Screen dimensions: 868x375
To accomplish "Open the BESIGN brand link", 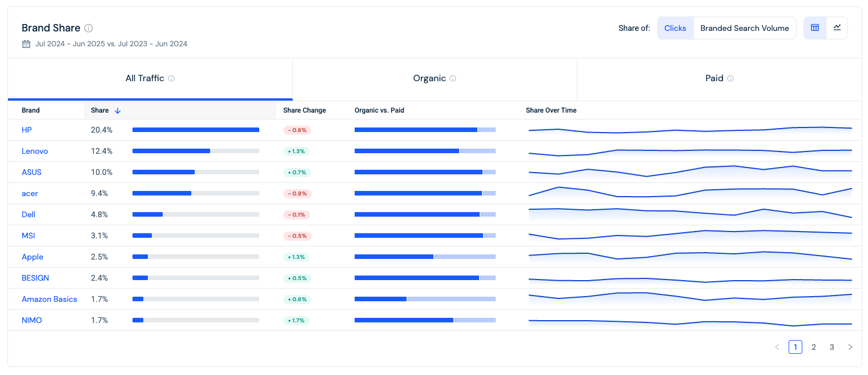I will [35, 278].
